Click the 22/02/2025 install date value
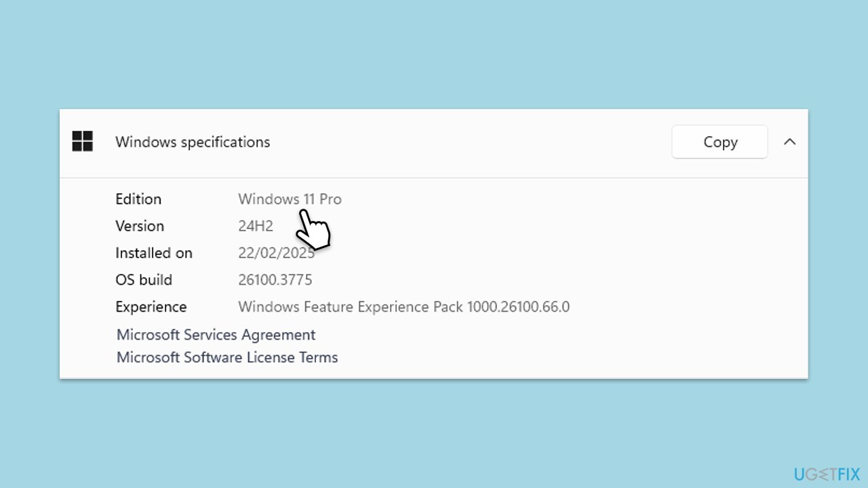This screenshot has width=868, height=488. (276, 253)
